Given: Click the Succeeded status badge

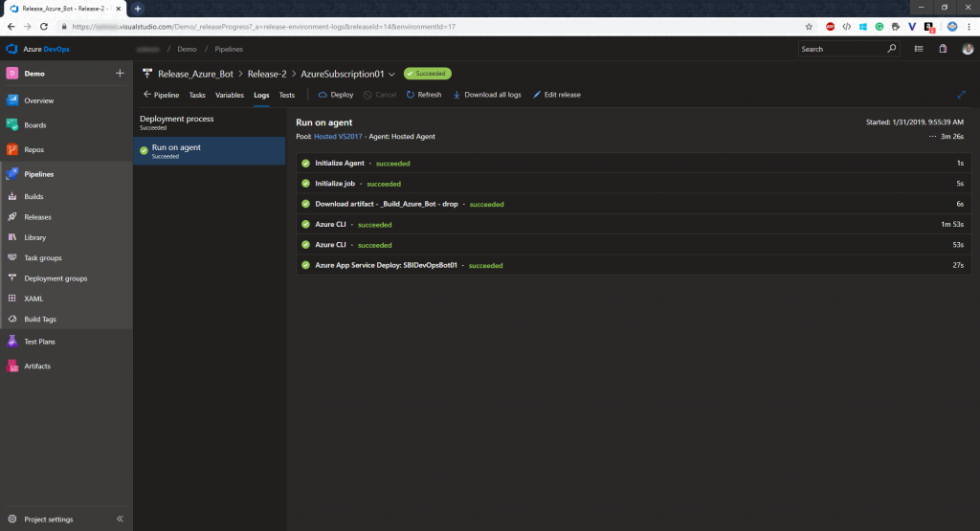Looking at the screenshot, I should pos(428,74).
